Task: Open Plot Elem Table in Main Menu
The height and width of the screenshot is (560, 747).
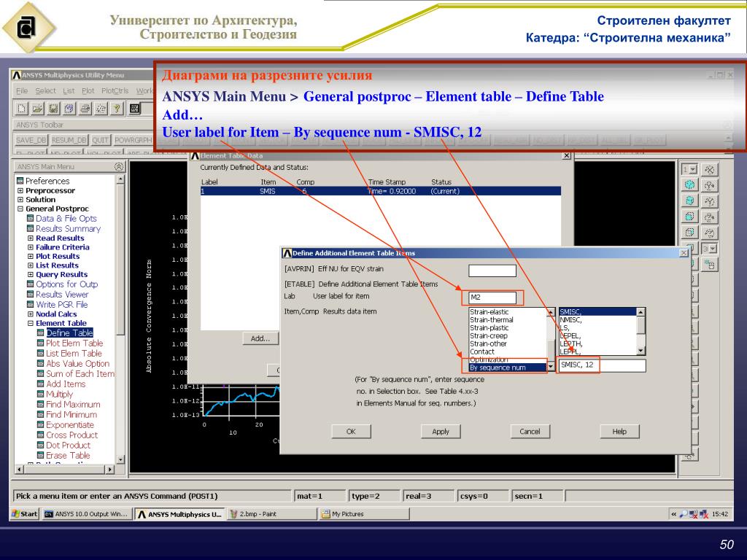Action: [x=74, y=343]
